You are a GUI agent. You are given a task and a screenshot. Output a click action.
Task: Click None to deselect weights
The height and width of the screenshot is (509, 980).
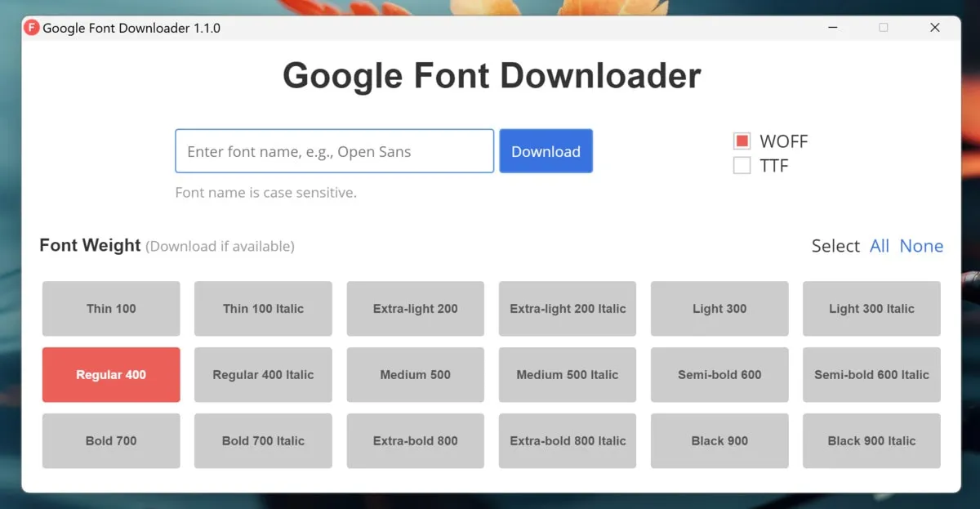[921, 246]
